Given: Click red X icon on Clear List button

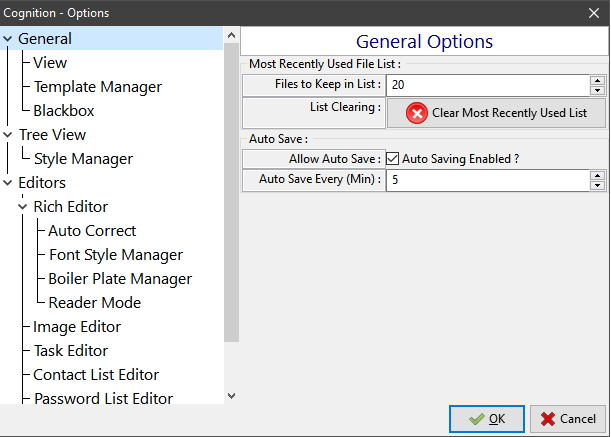Looking at the screenshot, I should point(417,113).
